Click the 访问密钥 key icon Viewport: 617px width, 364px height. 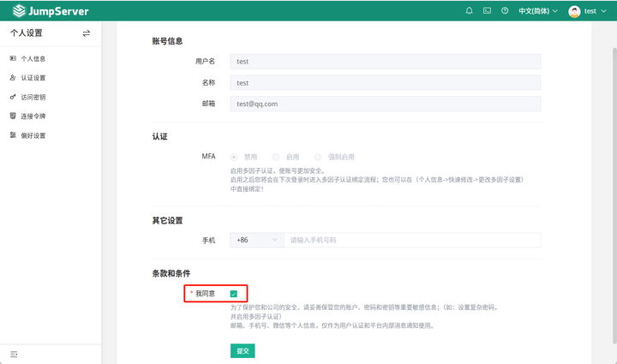(13, 97)
